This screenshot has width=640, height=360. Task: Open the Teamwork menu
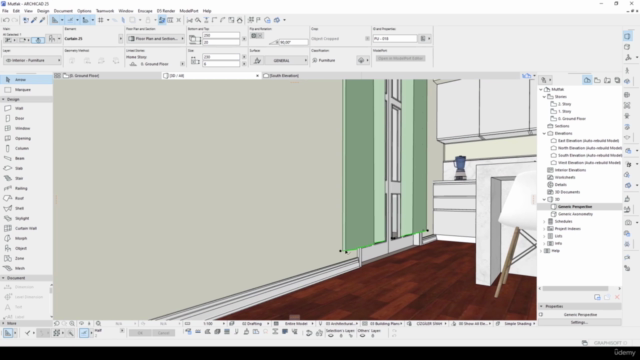[105, 11]
